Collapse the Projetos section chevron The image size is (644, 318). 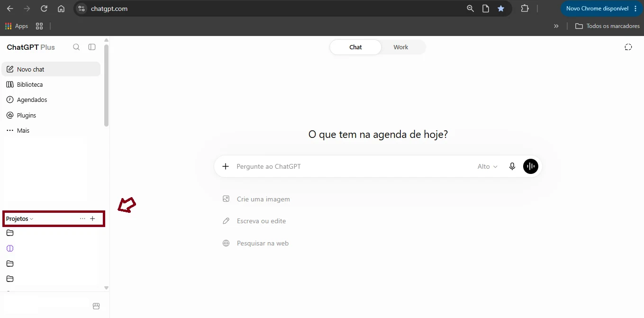click(32, 219)
